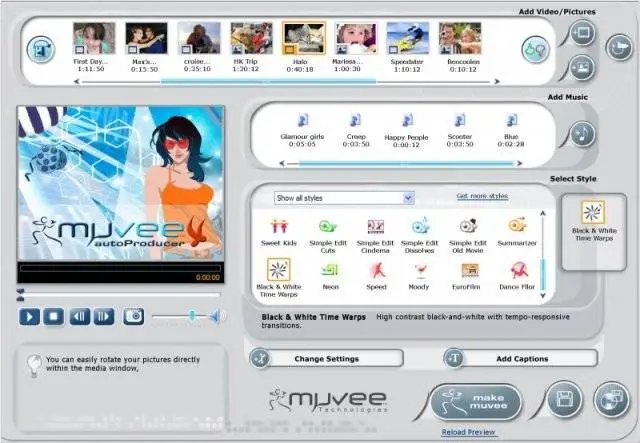Select the Neon style

point(330,276)
